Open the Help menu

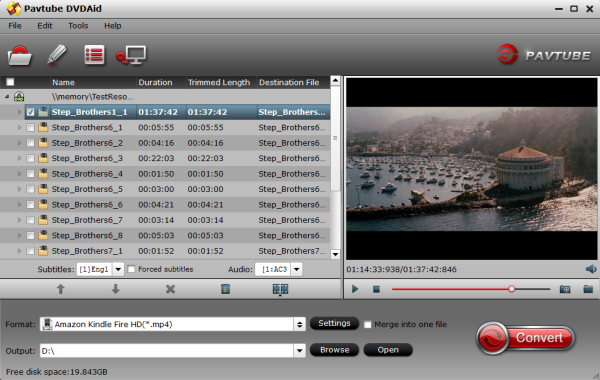(x=112, y=26)
